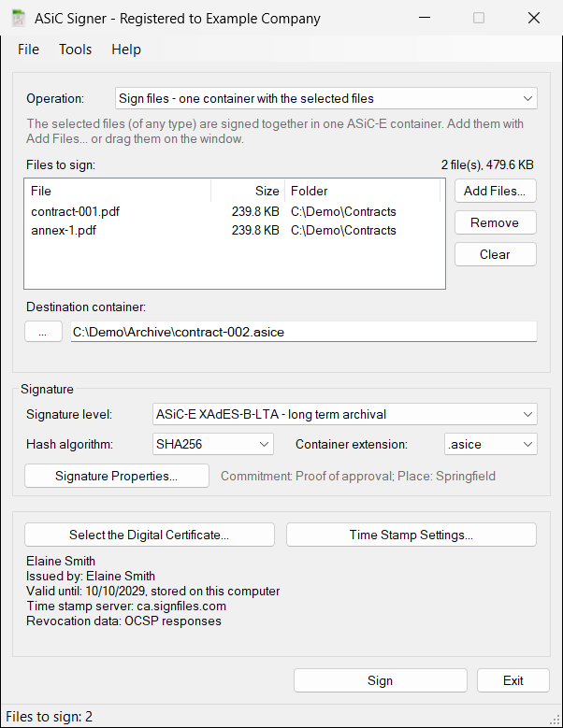The image size is (563, 728).
Task: Open the File menu
Action: pos(28,50)
